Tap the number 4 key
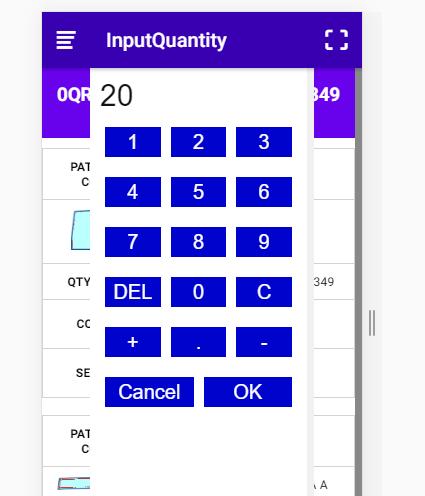 coord(133,192)
